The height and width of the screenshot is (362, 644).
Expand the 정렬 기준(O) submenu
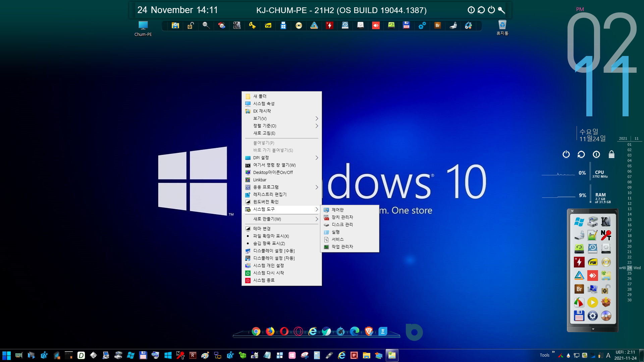pyautogui.click(x=282, y=126)
